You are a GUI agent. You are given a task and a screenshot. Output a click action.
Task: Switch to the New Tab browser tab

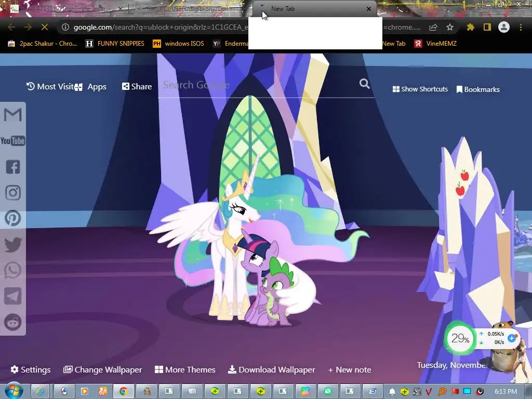314,9
